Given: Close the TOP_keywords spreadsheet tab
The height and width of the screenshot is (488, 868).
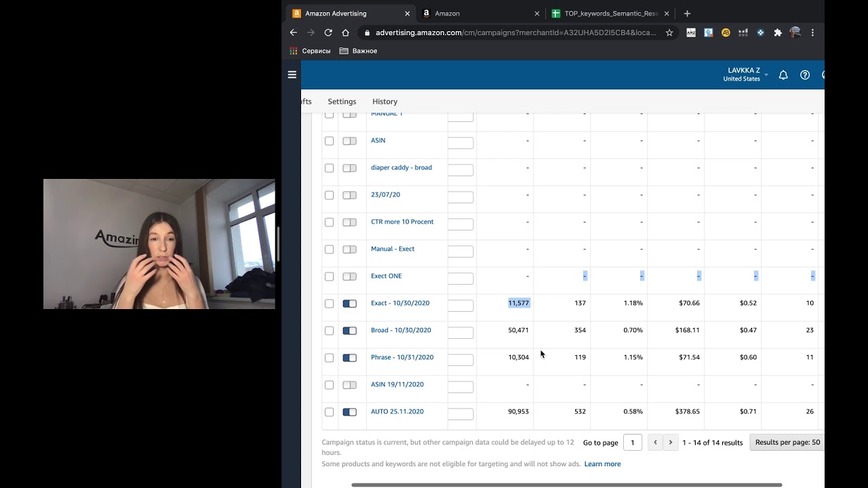Looking at the screenshot, I should 667,14.
